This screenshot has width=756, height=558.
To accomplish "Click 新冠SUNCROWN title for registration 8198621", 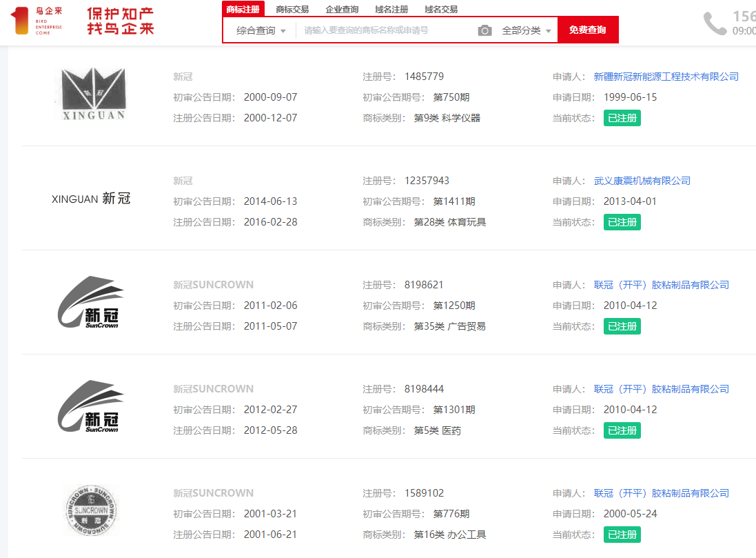I will coord(213,285).
